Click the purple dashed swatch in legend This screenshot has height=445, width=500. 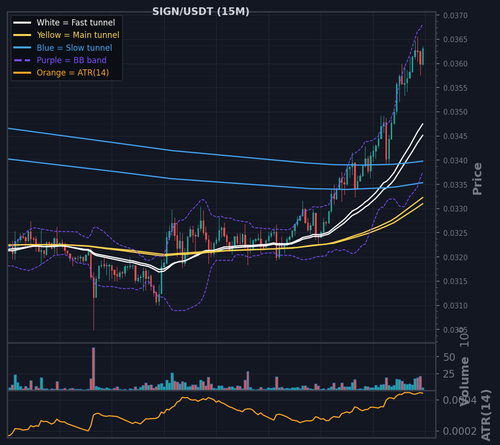pos(22,60)
